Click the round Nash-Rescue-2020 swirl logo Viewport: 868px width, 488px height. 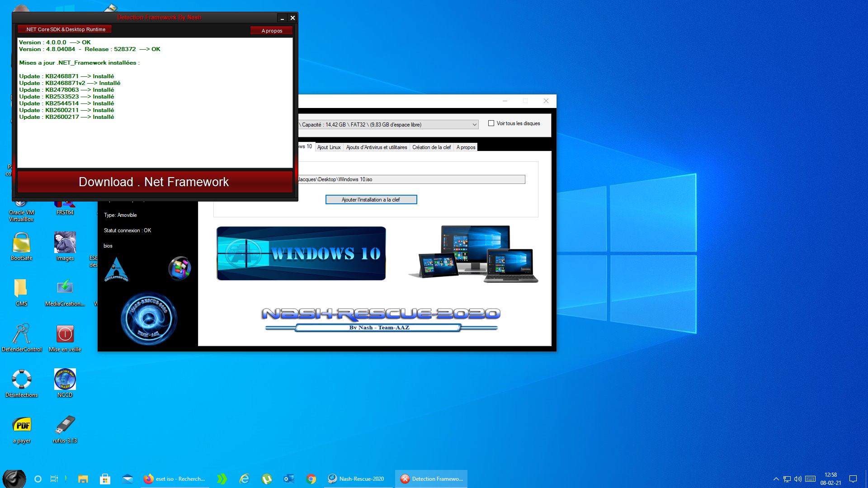[149, 319]
